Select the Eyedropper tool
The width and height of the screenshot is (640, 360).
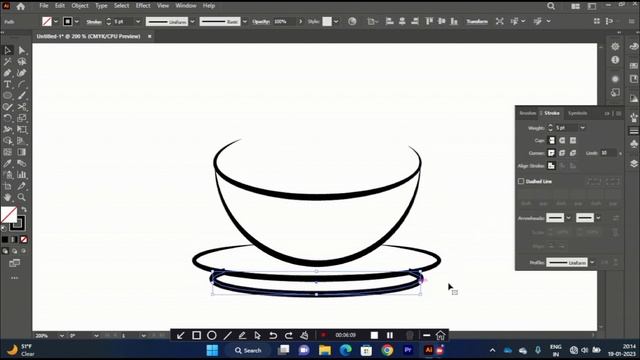[7, 163]
